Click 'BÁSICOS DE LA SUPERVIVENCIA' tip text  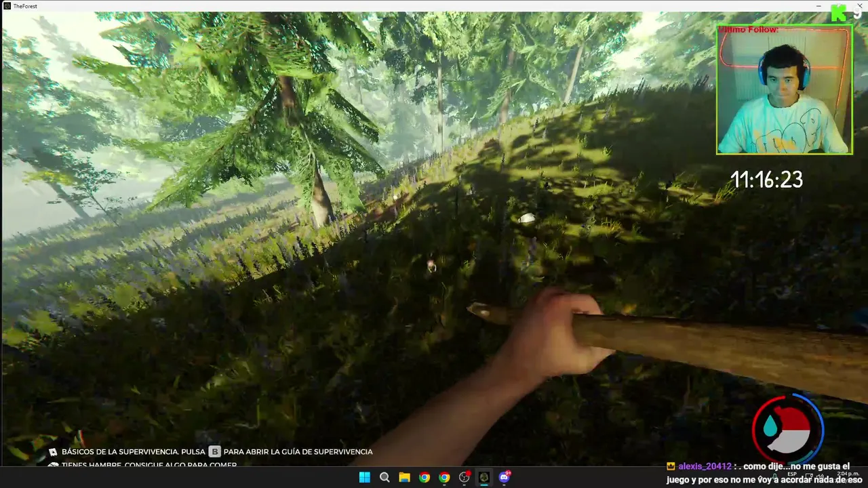tap(120, 451)
